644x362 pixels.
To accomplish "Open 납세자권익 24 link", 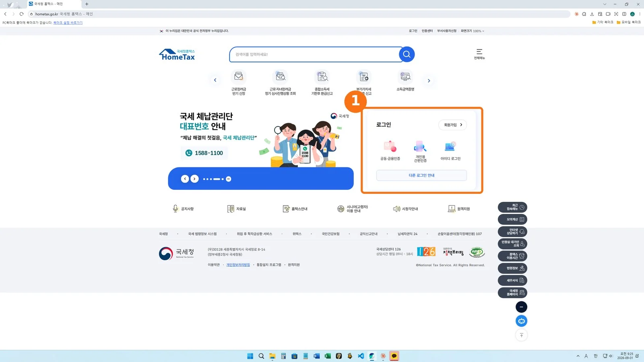I will click(407, 234).
